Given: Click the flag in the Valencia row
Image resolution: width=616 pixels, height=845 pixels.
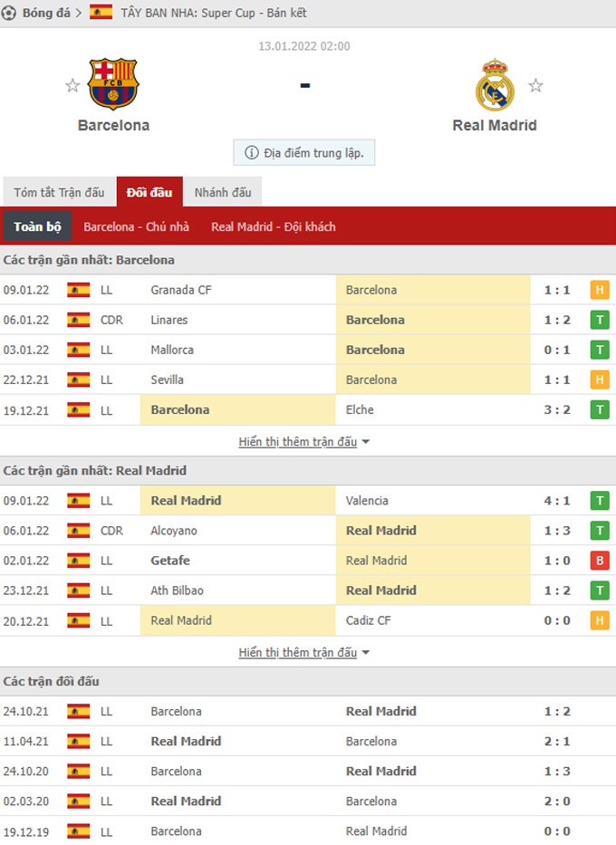Looking at the screenshot, I should (x=79, y=501).
